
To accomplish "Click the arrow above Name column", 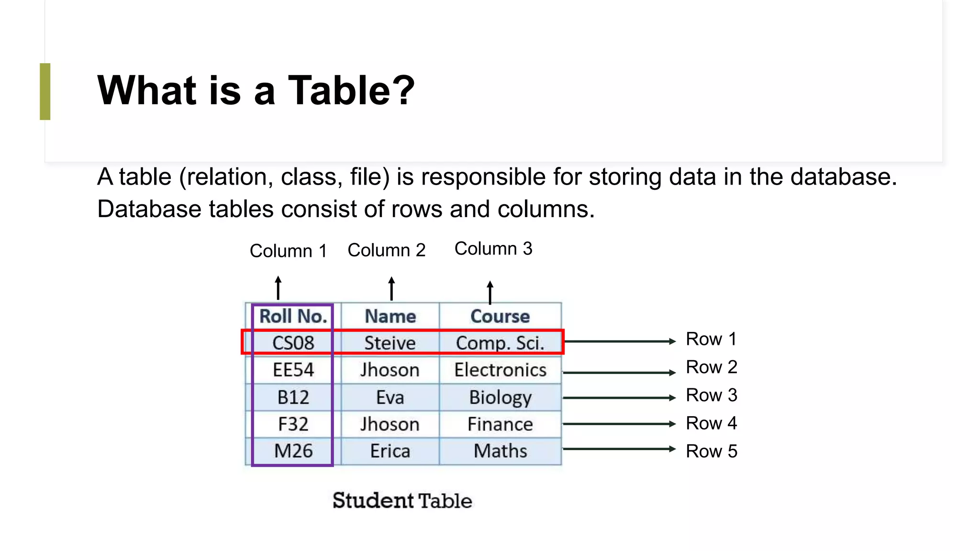I will tap(391, 288).
